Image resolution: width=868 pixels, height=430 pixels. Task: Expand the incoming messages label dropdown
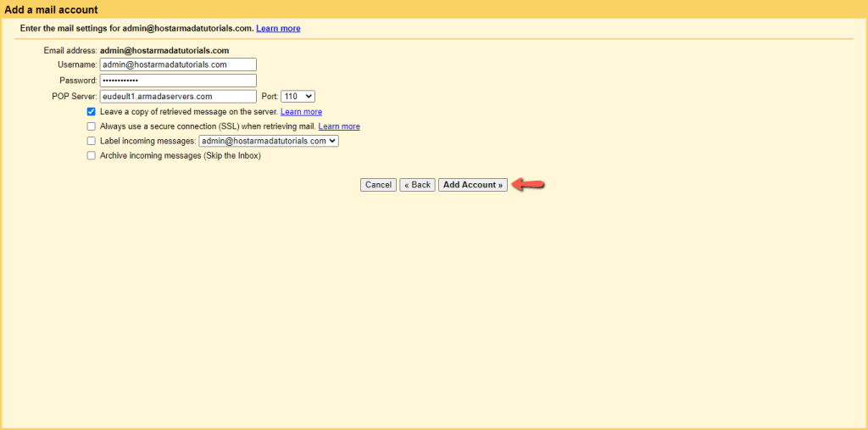(269, 142)
